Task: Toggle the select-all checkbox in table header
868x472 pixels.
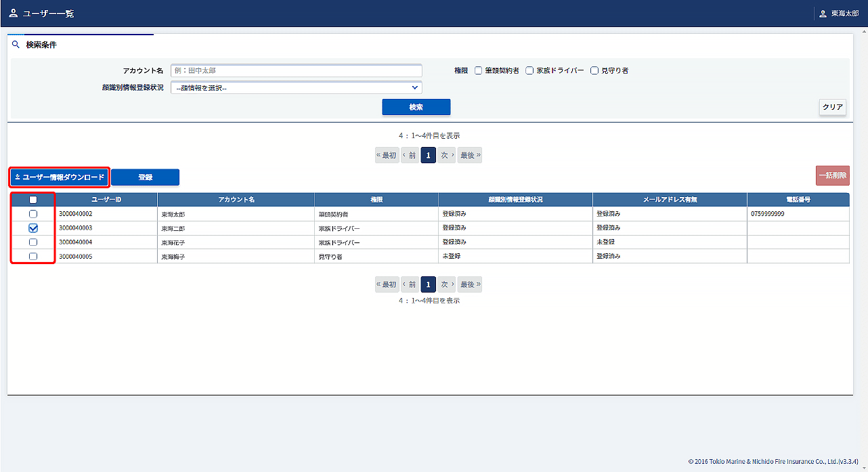Action: [33, 200]
